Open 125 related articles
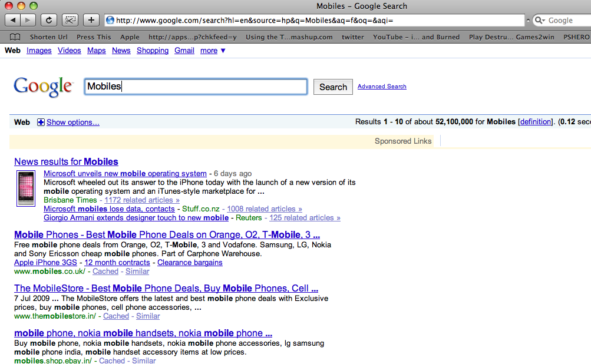The height and width of the screenshot is (364, 591). pos(305,218)
